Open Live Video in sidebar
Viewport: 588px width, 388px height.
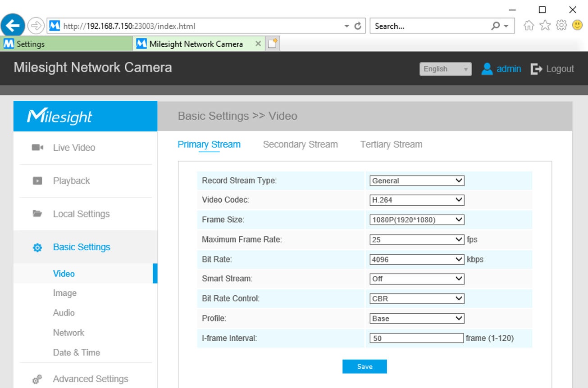74,148
